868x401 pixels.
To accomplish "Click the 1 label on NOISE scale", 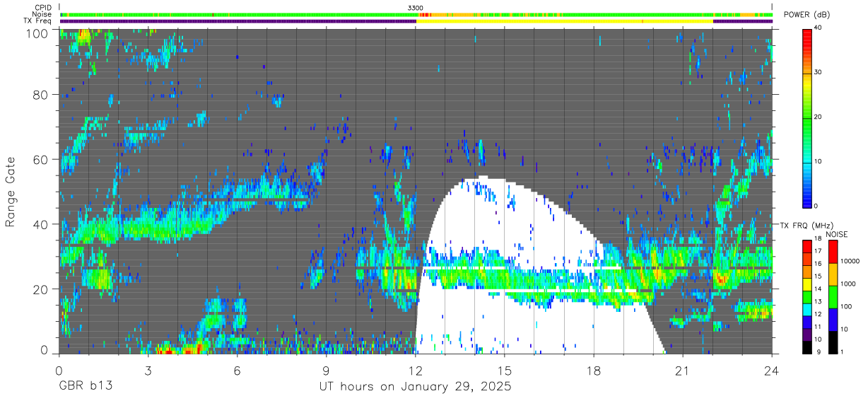I will click(843, 351).
